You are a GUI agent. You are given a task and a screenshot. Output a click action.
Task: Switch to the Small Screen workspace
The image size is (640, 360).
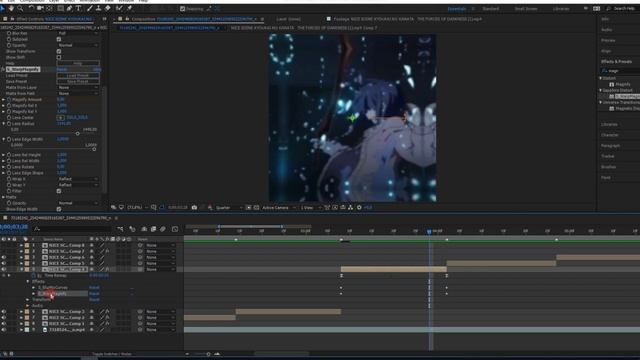coord(526,9)
